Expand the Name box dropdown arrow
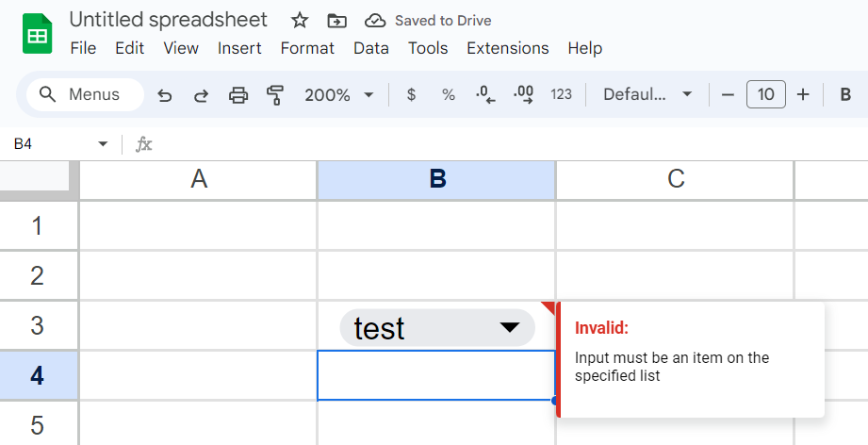Image resolution: width=868 pixels, height=445 pixels. (103, 144)
